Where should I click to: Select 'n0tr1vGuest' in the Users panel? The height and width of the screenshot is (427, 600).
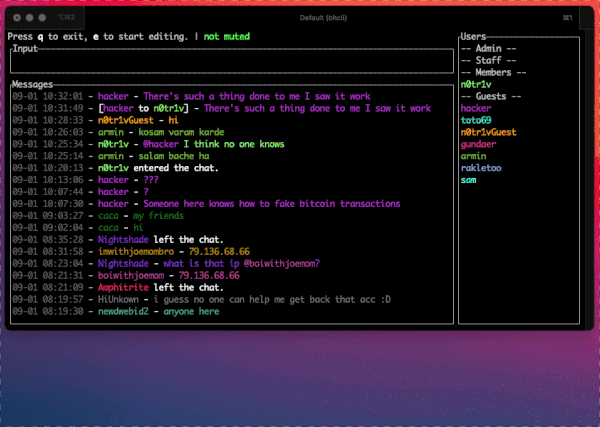[x=488, y=132]
